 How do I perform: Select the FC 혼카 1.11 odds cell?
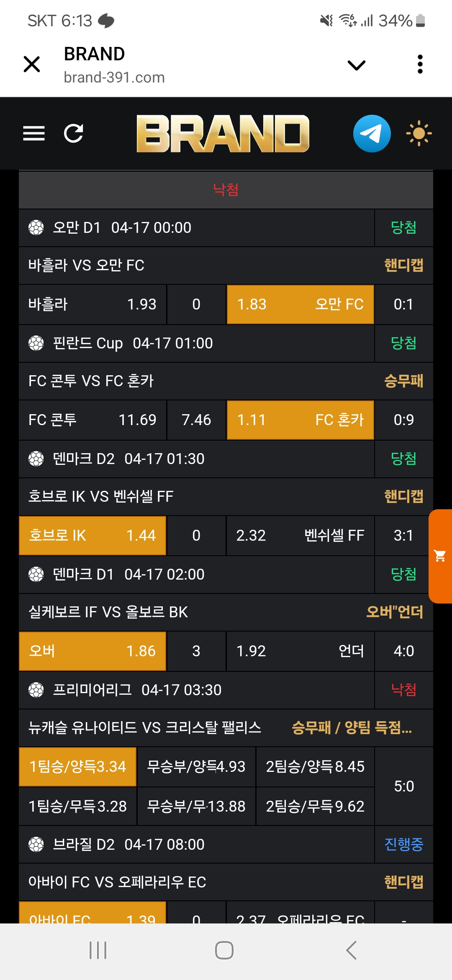[300, 420]
